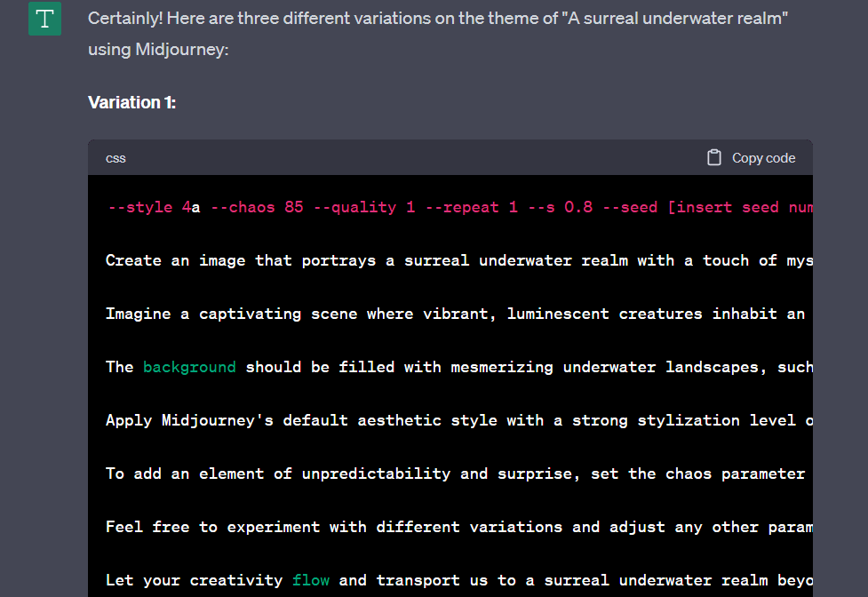Click the green 'flow' keyword
This screenshot has width=868, height=597.
coord(311,580)
